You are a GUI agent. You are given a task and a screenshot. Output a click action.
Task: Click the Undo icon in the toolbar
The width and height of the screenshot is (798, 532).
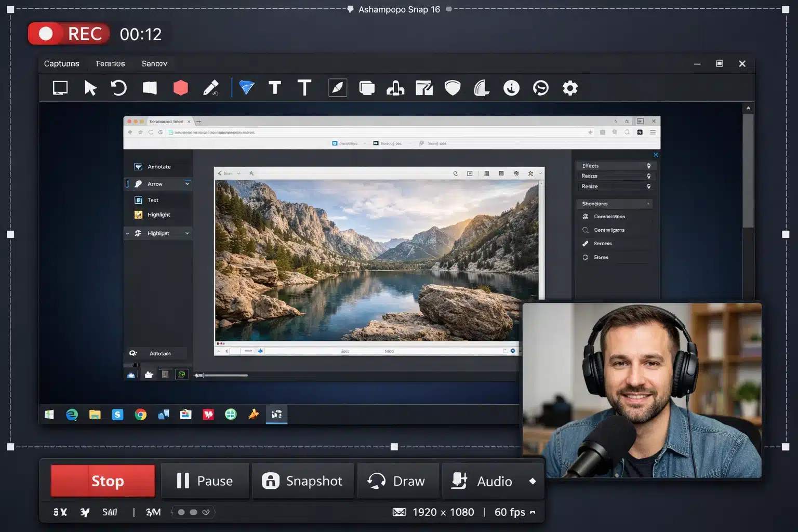119,88
